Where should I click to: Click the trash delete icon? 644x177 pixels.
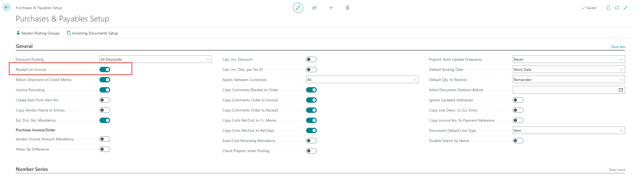click(x=347, y=8)
